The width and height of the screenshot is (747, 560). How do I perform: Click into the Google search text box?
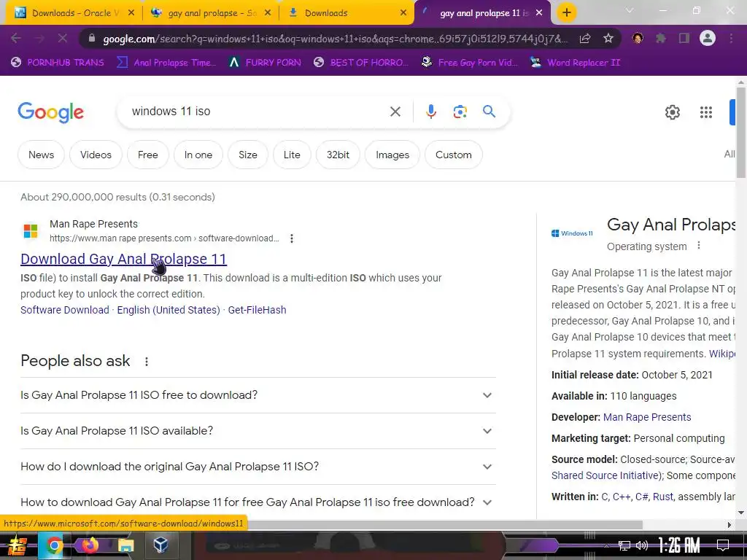click(258, 112)
